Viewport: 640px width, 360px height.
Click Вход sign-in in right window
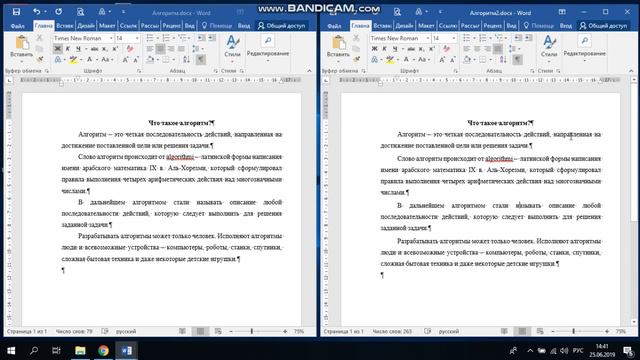pyautogui.click(x=565, y=26)
